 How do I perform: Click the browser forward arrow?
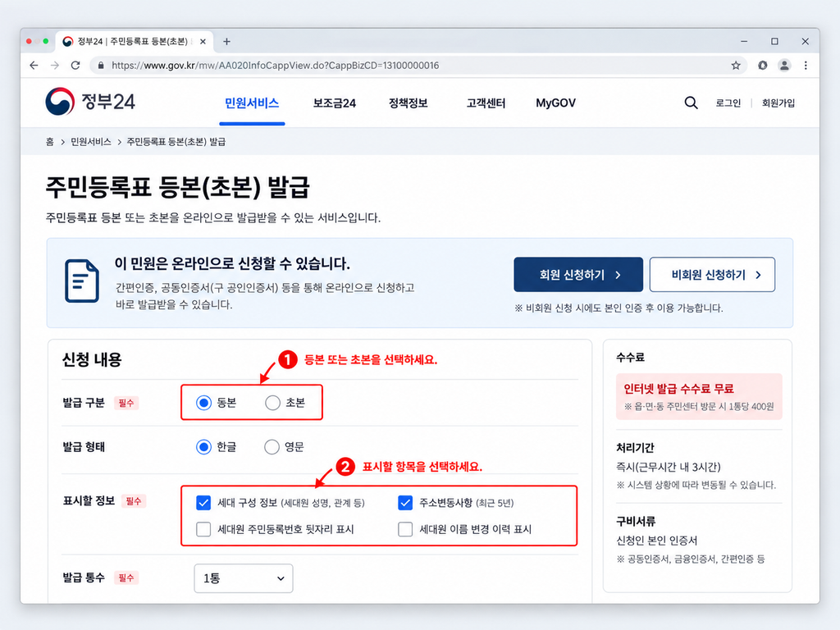(x=55, y=66)
